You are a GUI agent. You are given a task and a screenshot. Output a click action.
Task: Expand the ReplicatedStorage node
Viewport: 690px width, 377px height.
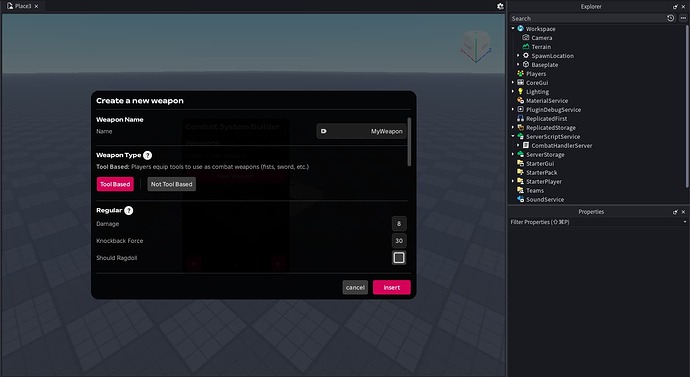(x=513, y=128)
